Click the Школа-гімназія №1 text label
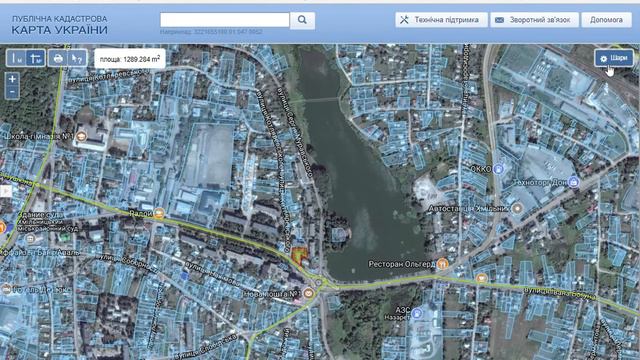The image size is (640, 360). click(x=38, y=136)
